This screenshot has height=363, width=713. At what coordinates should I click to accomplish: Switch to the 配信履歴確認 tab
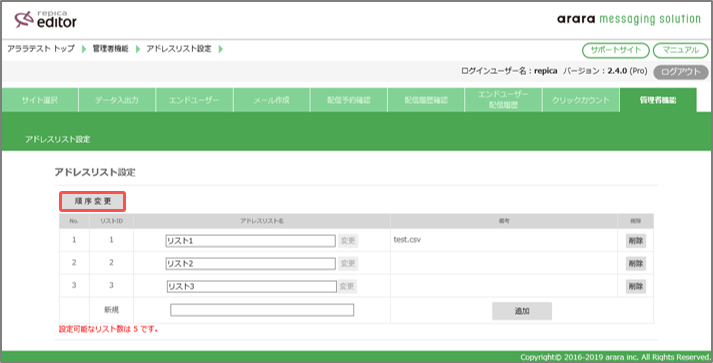[426, 100]
